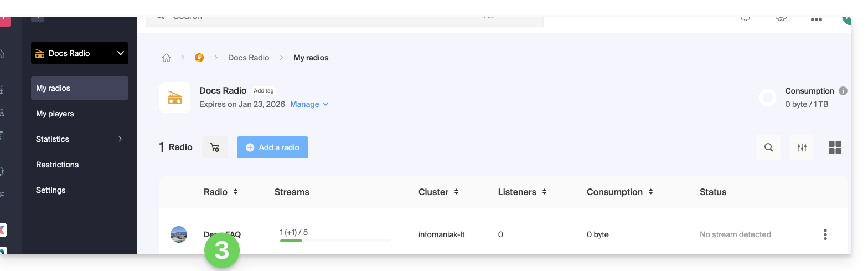Click the home breadcrumb icon

pos(166,58)
